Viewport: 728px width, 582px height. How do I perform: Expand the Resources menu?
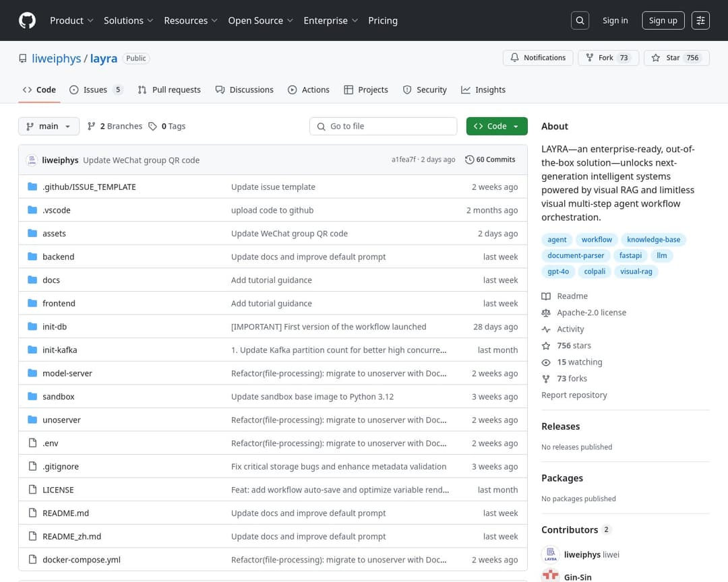coord(191,20)
